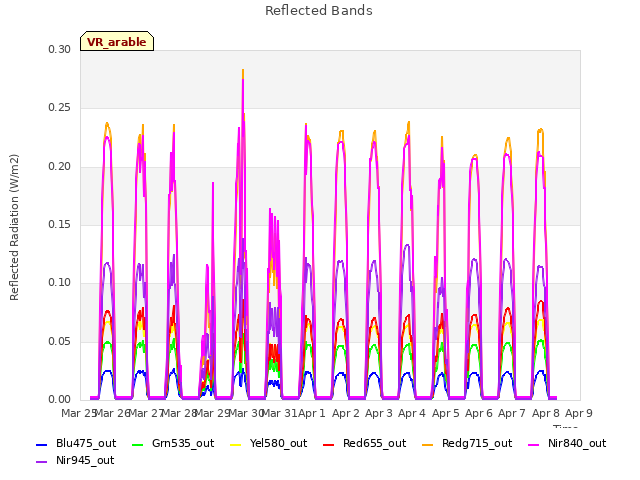
Task: Click the Nir840_out legend entry
Action: point(567,444)
